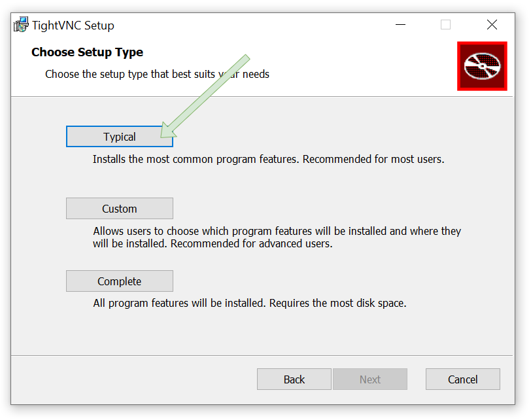Screen dimensions: 531x420
Task: Click the subtitle about setup type needs
Action: pos(157,74)
